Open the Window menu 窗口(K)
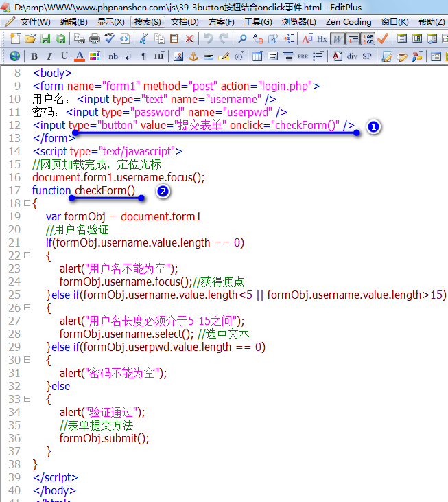This screenshot has width=448, height=502. point(395,22)
